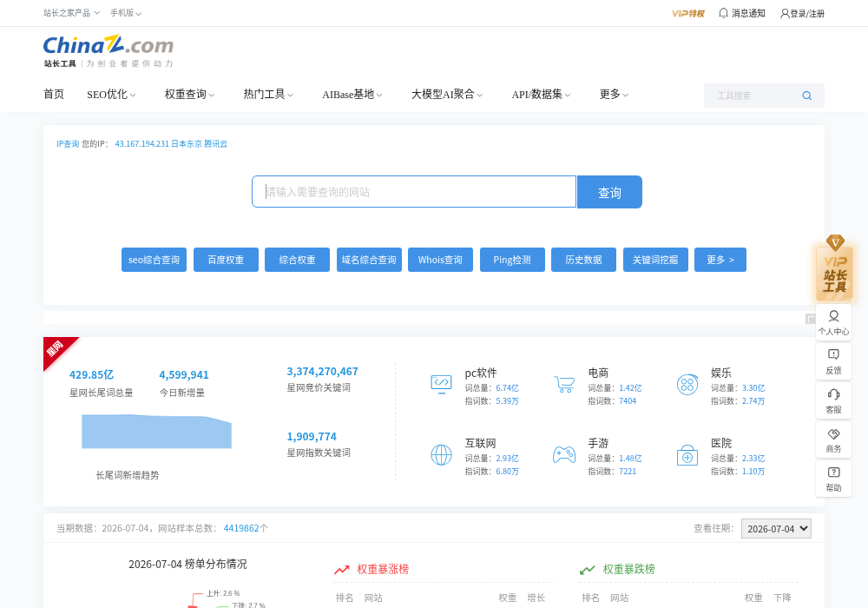This screenshot has height=608, width=868.
Task: Expand the AIBase基地 menu
Action: tap(352, 95)
